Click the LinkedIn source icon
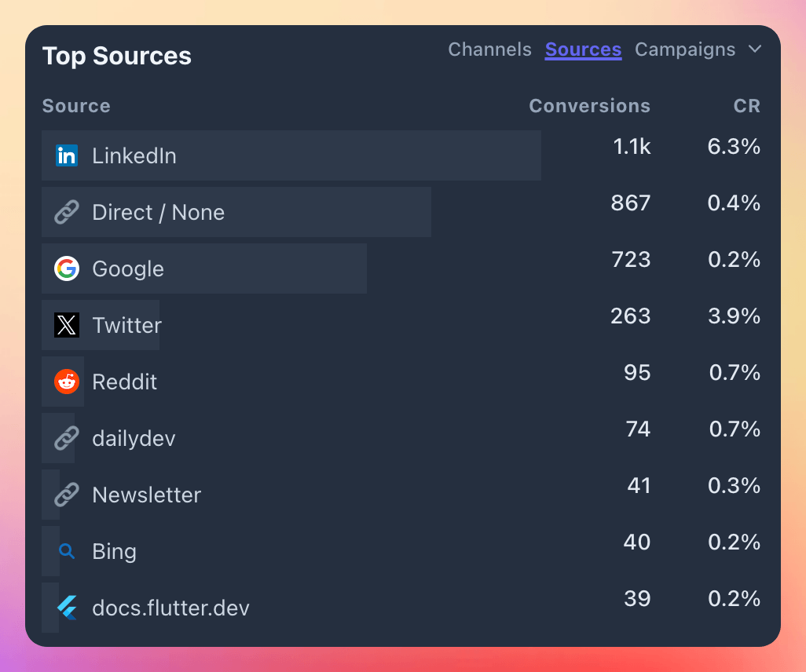Viewport: 806px width, 672px height. (x=67, y=155)
